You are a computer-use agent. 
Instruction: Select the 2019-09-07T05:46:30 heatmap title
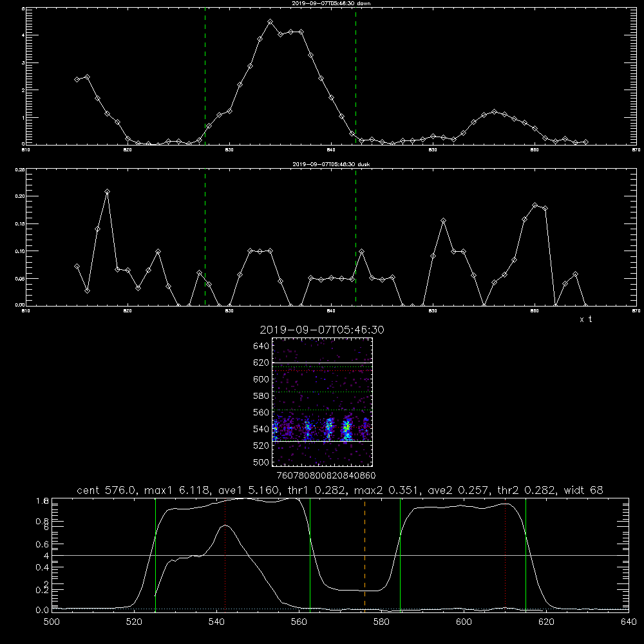322,330
